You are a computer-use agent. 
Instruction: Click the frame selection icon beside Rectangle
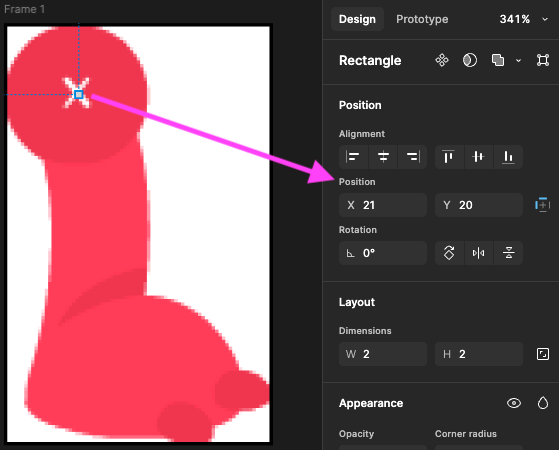click(x=543, y=60)
